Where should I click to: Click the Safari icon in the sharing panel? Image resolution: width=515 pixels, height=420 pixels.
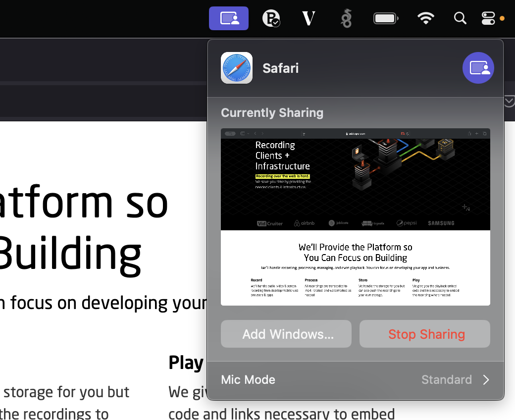(236, 67)
